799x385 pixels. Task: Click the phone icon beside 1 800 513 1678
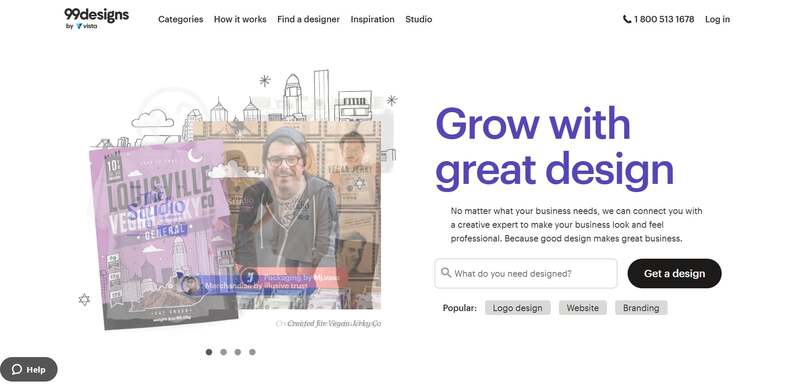pyautogui.click(x=627, y=19)
